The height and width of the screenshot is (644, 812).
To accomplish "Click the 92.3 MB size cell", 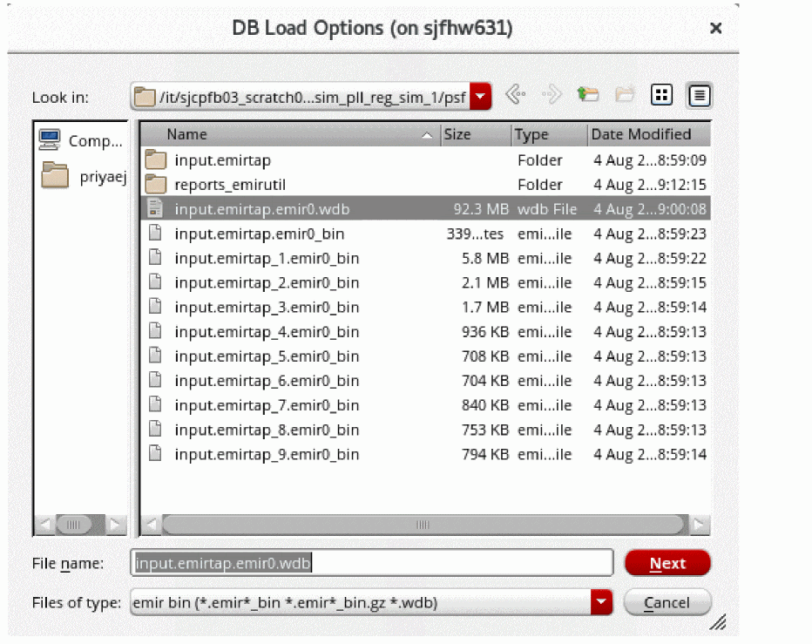I will [481, 209].
